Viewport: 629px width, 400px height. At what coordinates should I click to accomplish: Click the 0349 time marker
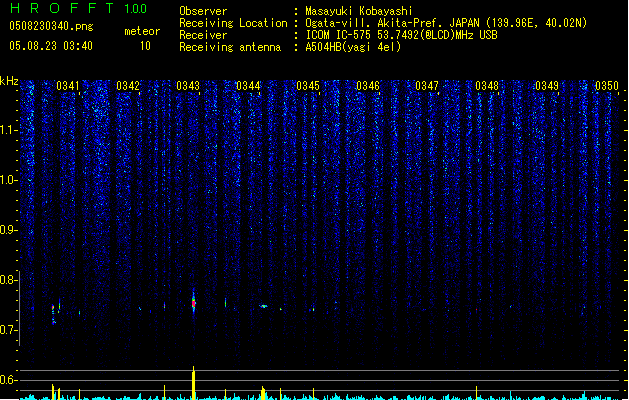(547, 86)
